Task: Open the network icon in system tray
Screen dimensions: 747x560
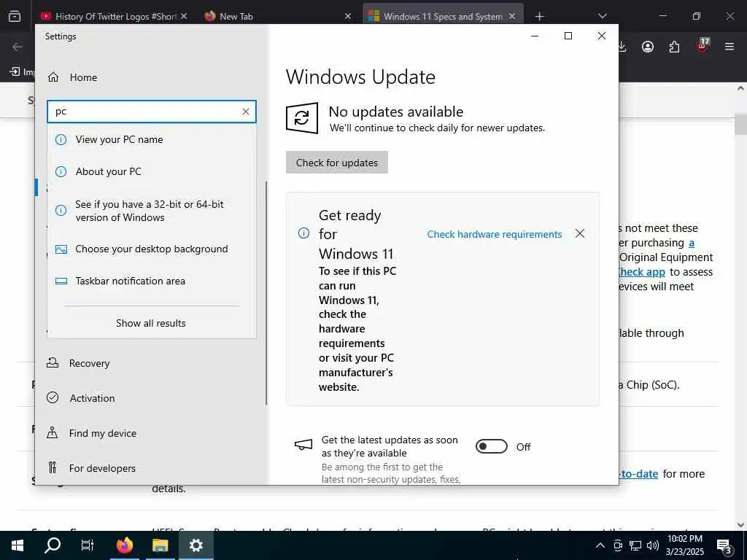Action: (635, 545)
